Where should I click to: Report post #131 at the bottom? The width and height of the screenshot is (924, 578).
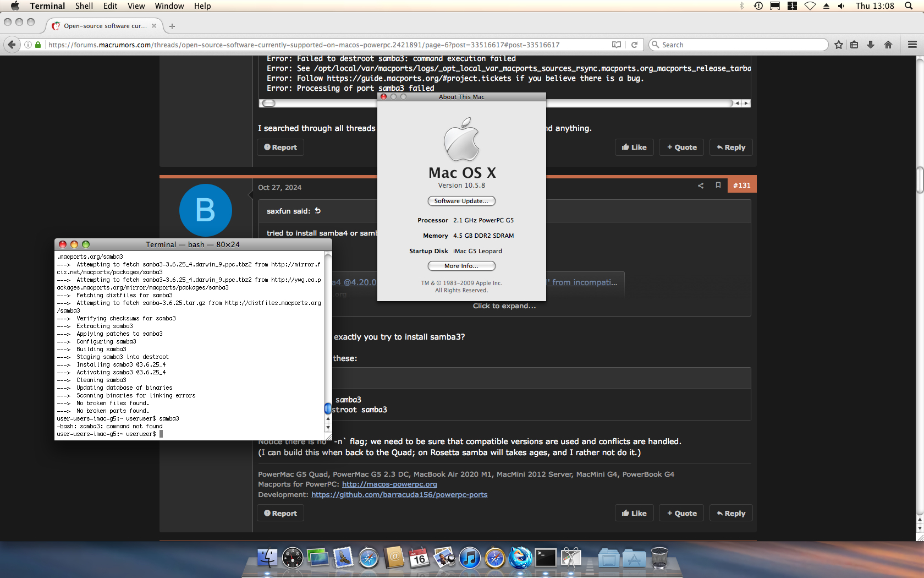pos(280,514)
